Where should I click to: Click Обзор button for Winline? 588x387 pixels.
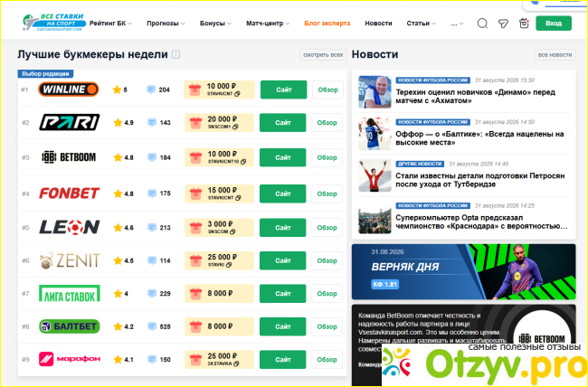click(327, 90)
